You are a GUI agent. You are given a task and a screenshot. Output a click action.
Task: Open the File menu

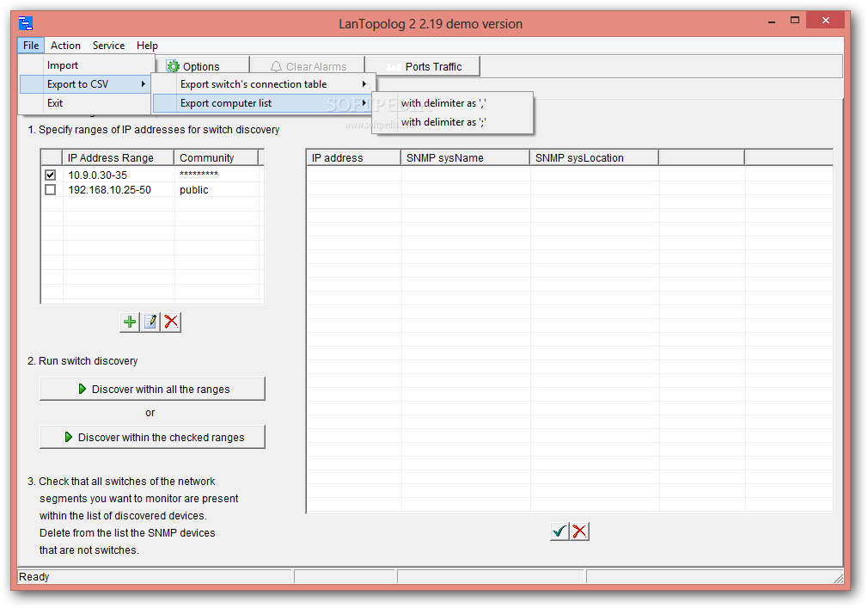pyautogui.click(x=31, y=46)
